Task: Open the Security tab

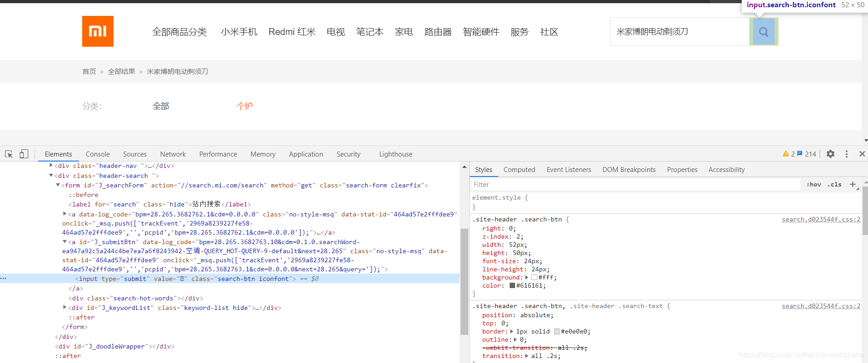Action: point(348,154)
